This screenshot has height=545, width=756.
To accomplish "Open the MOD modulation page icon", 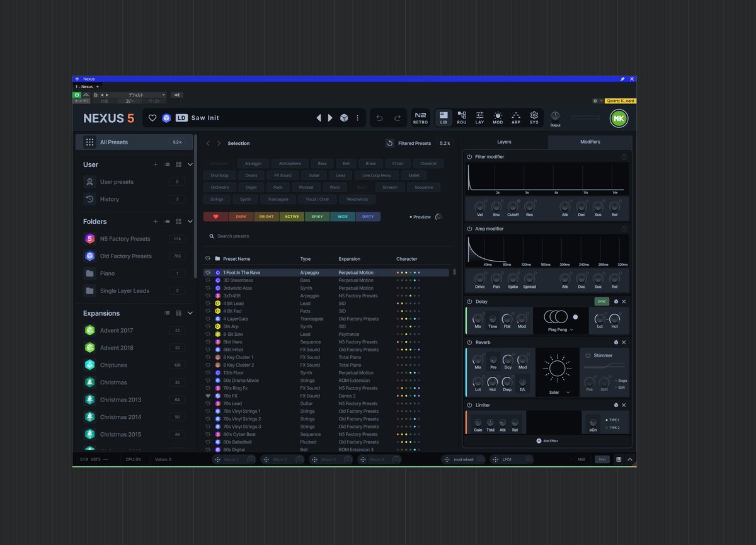I will pyautogui.click(x=498, y=118).
